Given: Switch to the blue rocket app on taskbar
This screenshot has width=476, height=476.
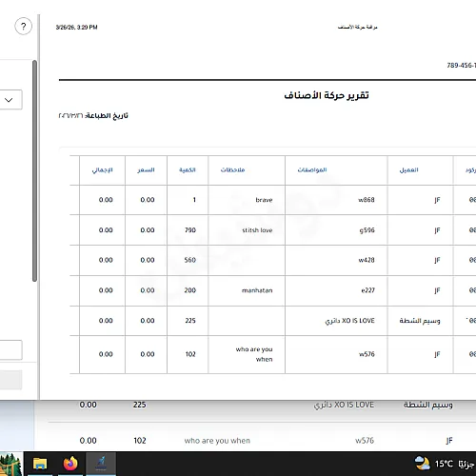Looking at the screenshot, I should [101, 464].
